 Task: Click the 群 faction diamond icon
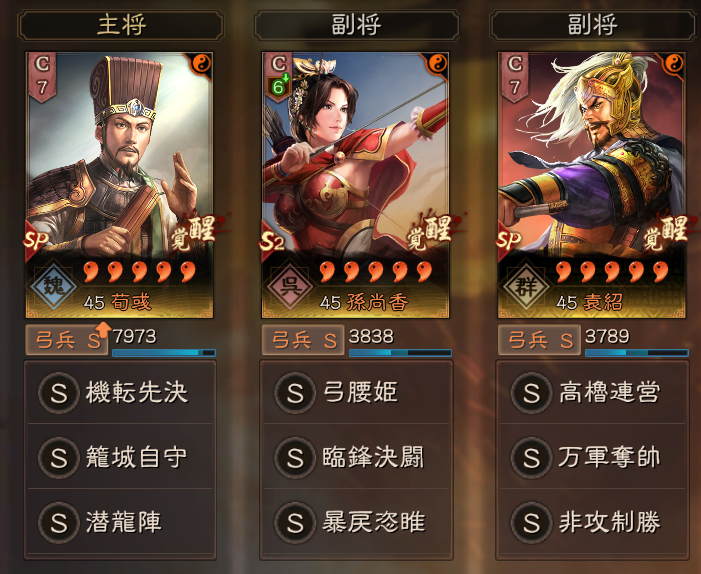[x=526, y=285]
